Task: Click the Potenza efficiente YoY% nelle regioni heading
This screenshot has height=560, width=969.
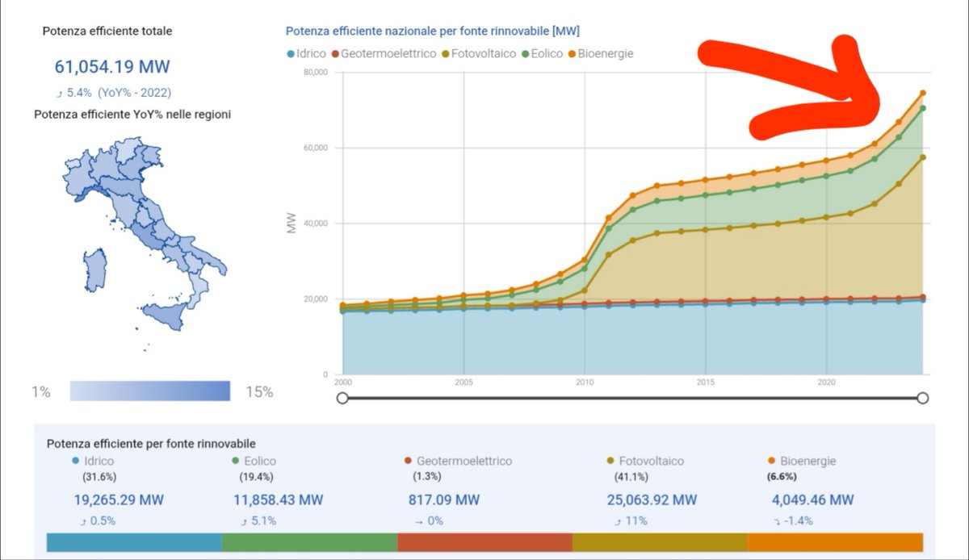Action: point(132,115)
